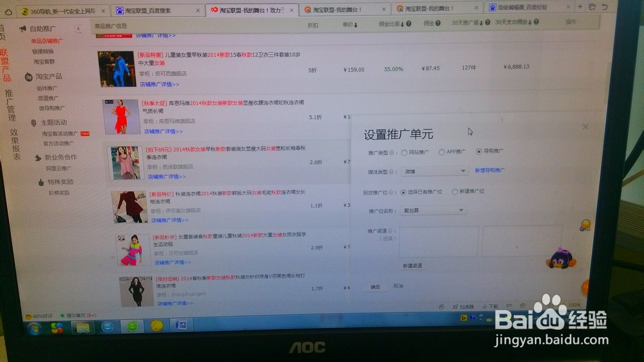The height and width of the screenshot is (362, 644).
Task: Click the 新建渠道 button
Action: click(412, 266)
